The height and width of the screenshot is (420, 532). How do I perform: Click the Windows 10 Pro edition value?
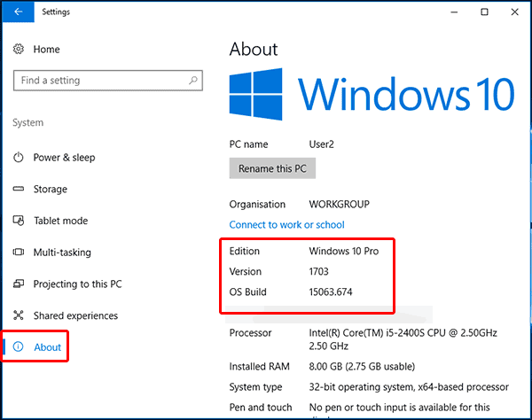click(344, 251)
